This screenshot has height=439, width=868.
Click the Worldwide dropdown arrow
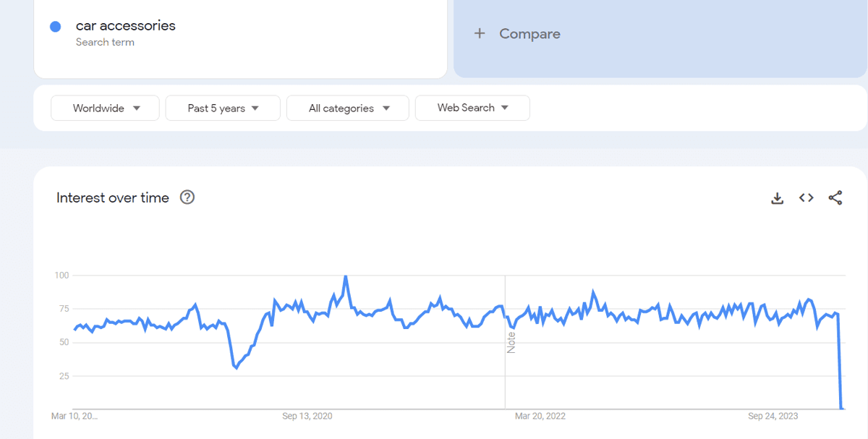pos(136,108)
